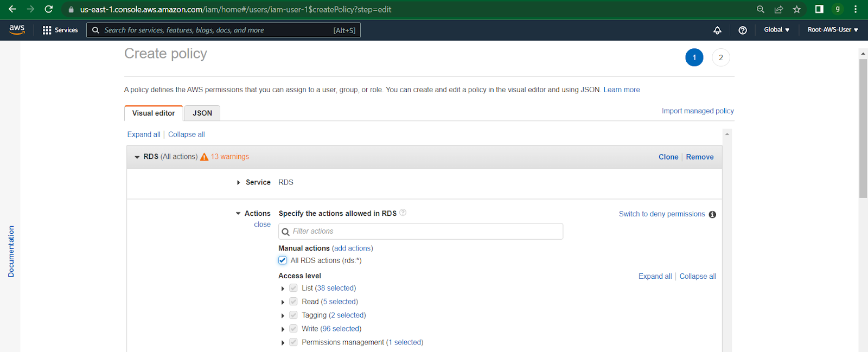The width and height of the screenshot is (868, 352).
Task: Click the browser forward arrow
Action: point(30,9)
